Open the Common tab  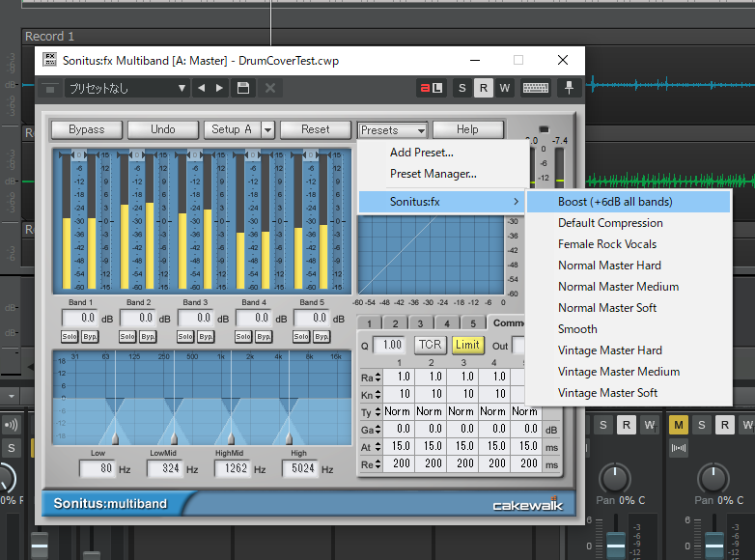[506, 322]
